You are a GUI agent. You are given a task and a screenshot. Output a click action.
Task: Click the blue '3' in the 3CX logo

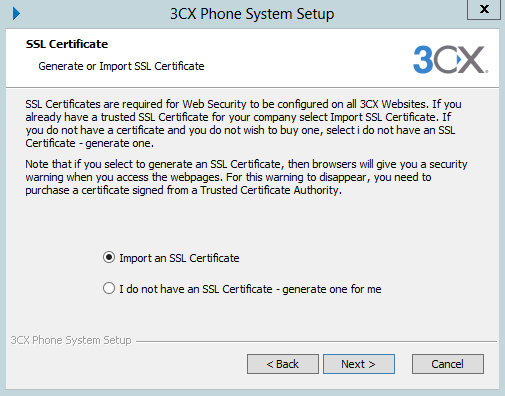click(423, 59)
